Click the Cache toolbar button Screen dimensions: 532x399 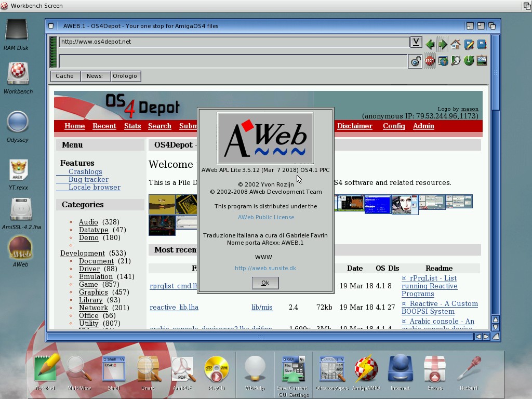[x=64, y=76]
